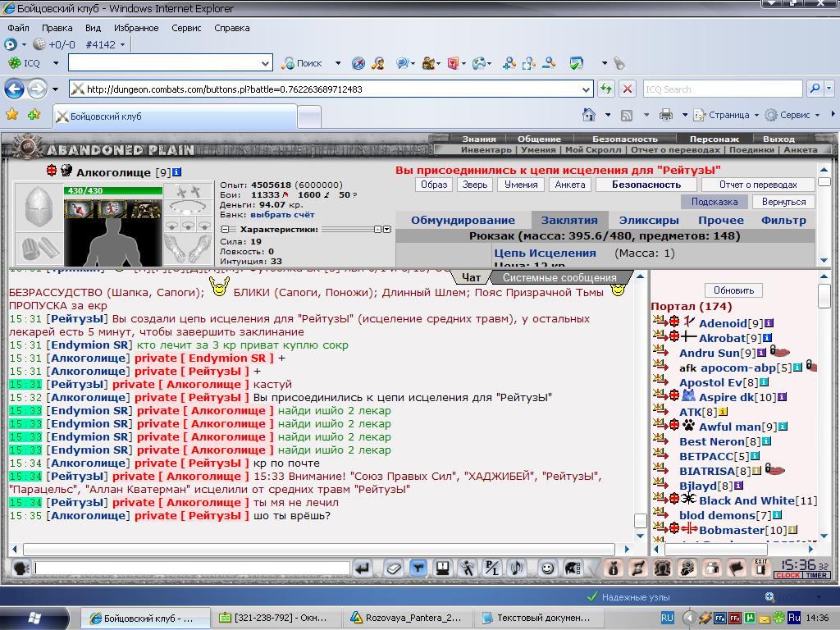Click the pink flag icon
Image resolution: width=840 pixels, height=630 pixels.
pyautogui.click(x=737, y=568)
